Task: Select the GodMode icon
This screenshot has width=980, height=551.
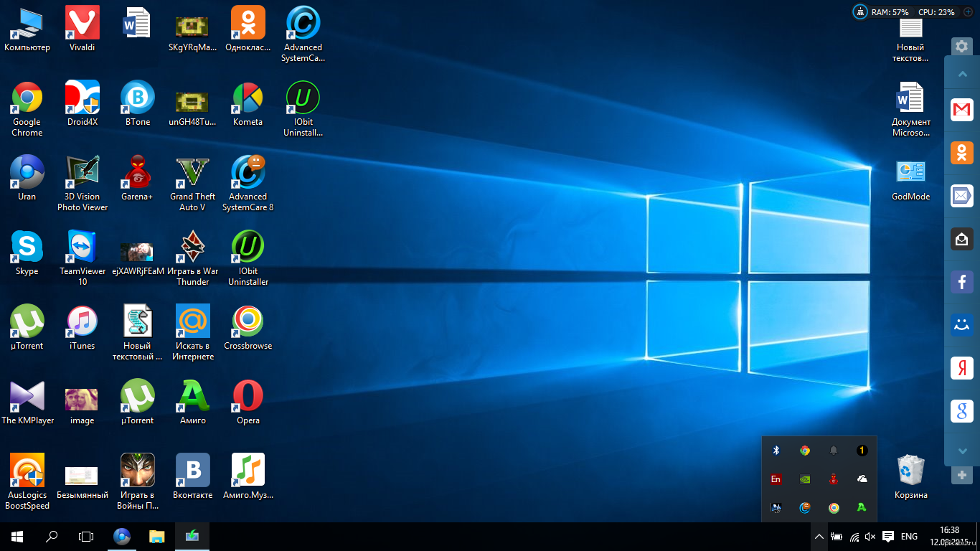Action: 910,179
